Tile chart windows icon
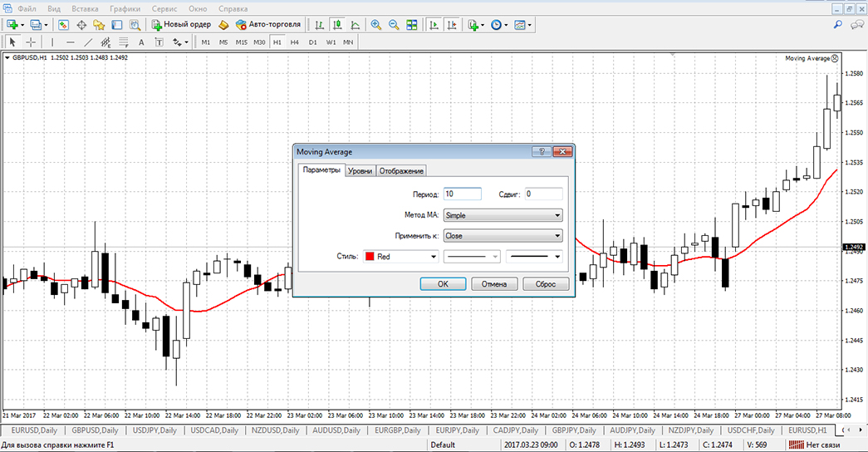This screenshot has height=452, width=868. [412, 24]
